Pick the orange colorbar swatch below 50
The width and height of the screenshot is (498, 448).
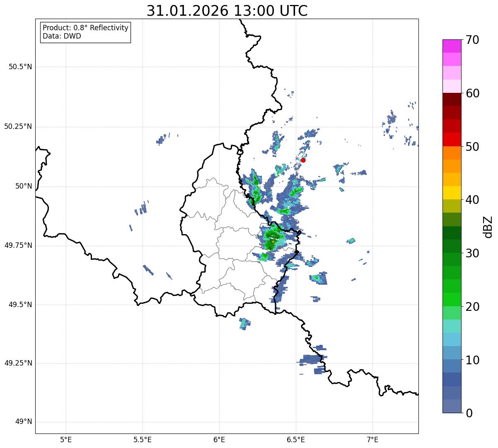452,153
